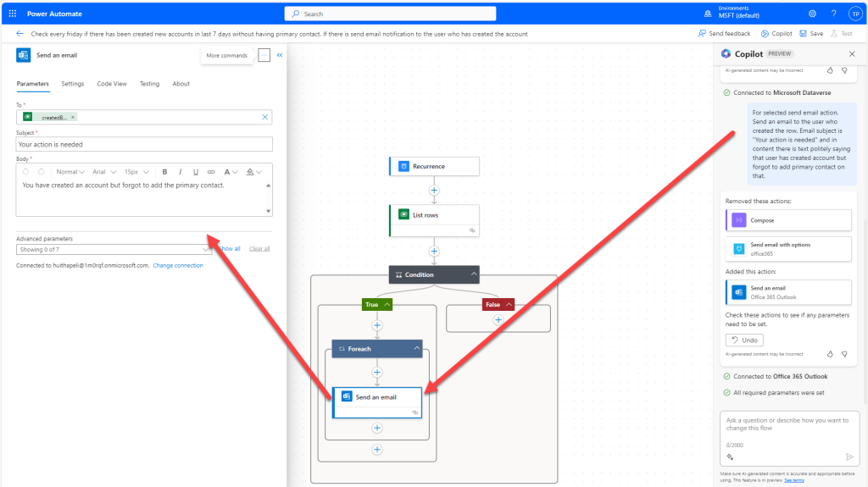Image resolution: width=868 pixels, height=487 pixels.
Task: Collapse the action panel with double chevron
Action: click(280, 55)
